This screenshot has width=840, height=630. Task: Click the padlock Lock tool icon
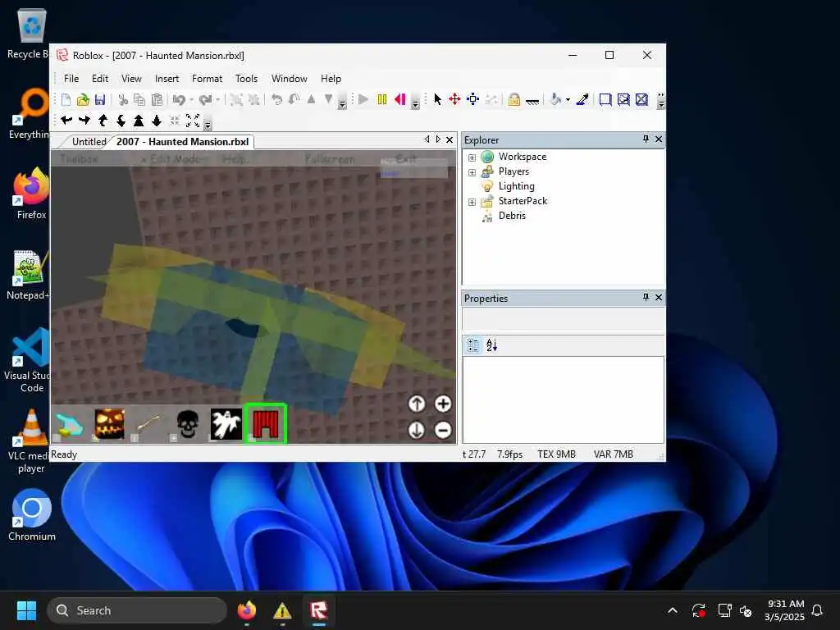pyautogui.click(x=514, y=99)
